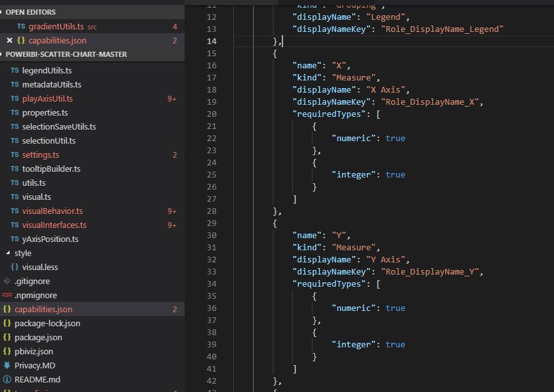Click the braces icon beside open-editor capabilities.json

click(x=21, y=41)
